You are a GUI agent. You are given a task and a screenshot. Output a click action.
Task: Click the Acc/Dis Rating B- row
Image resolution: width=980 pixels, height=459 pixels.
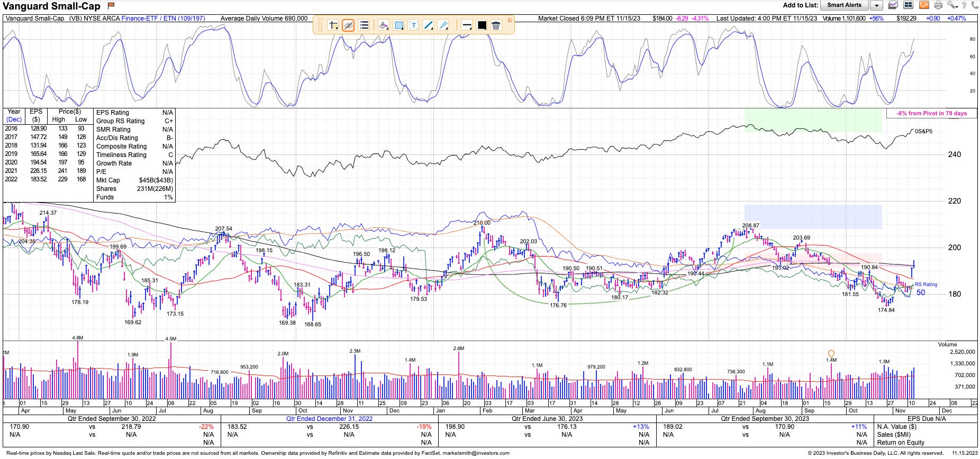(x=134, y=137)
